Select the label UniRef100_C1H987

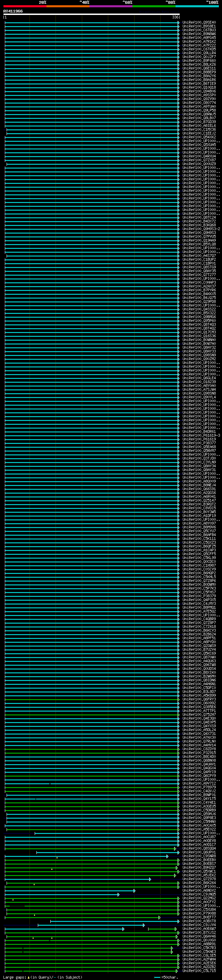pos(199,566)
